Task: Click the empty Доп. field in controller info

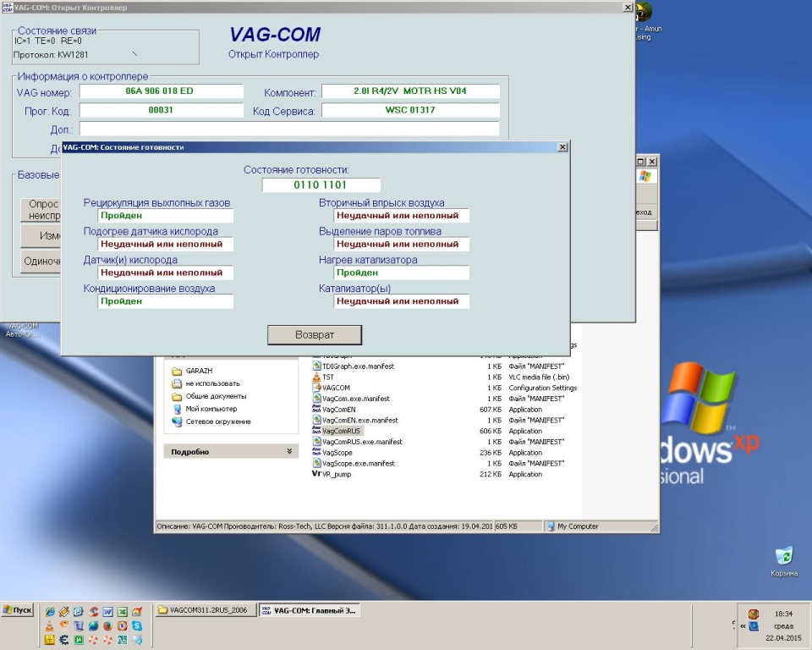Action: click(289, 129)
